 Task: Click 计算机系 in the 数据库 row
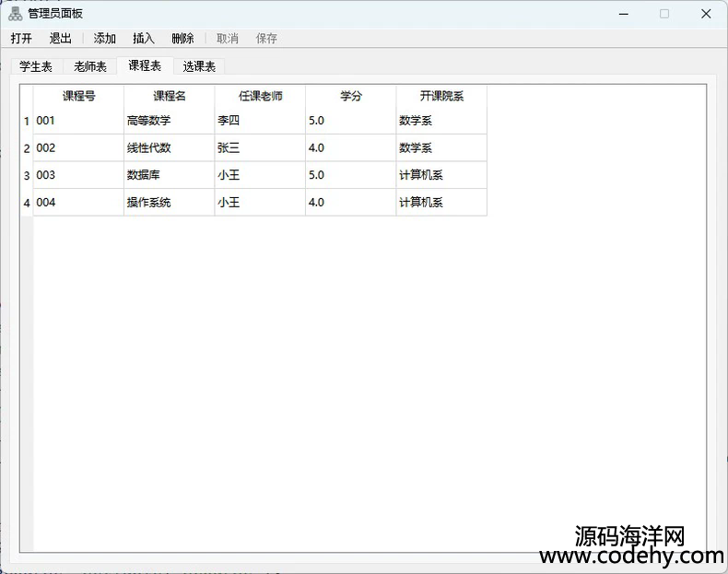click(x=441, y=175)
